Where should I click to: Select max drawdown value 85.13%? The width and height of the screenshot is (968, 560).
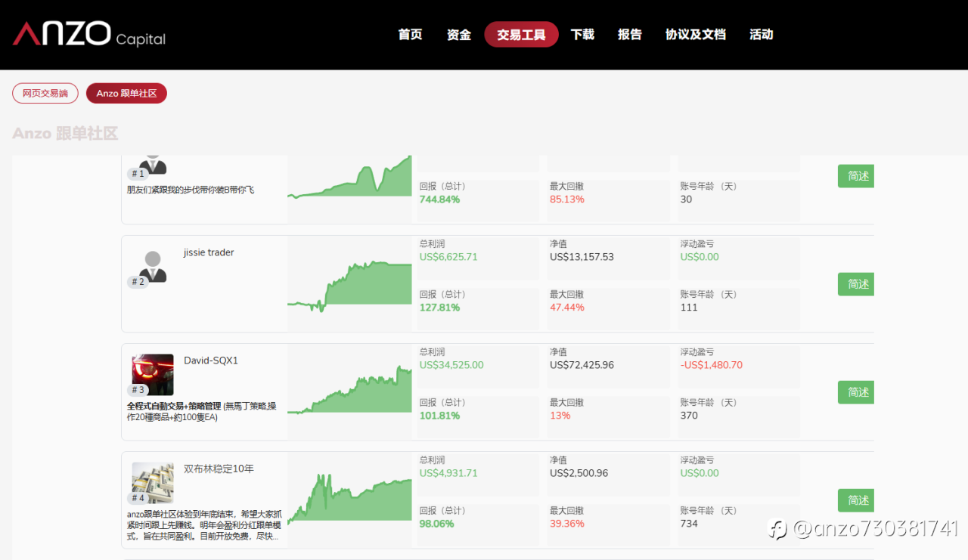[567, 200]
